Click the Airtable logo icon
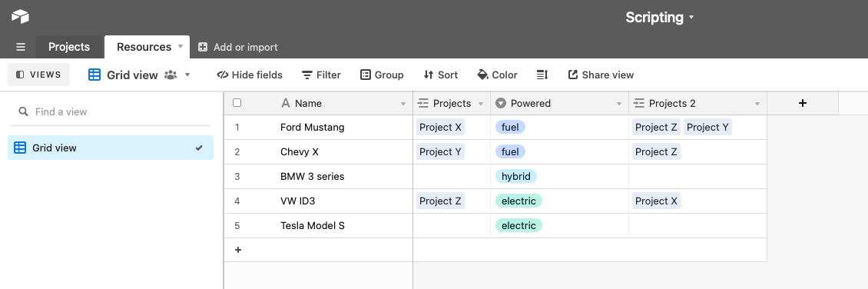The width and height of the screenshot is (868, 289). (20, 17)
